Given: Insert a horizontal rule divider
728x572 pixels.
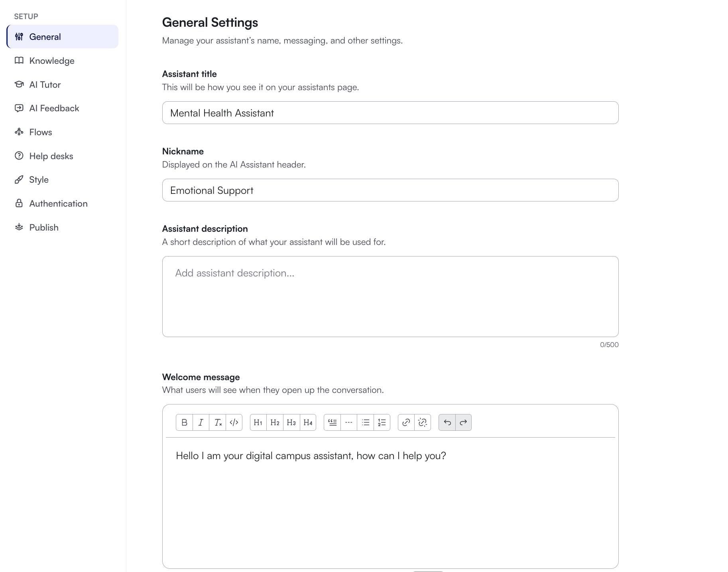Looking at the screenshot, I should 349,422.
